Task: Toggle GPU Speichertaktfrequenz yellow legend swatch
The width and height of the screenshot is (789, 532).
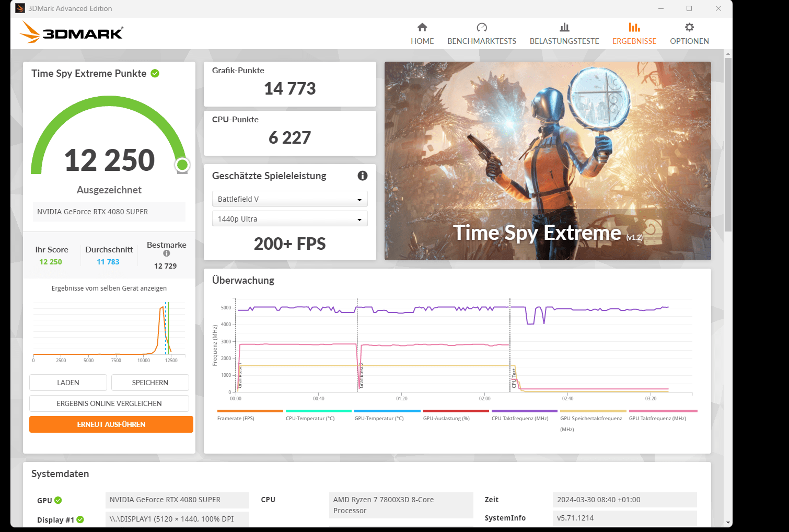Action: click(x=593, y=411)
